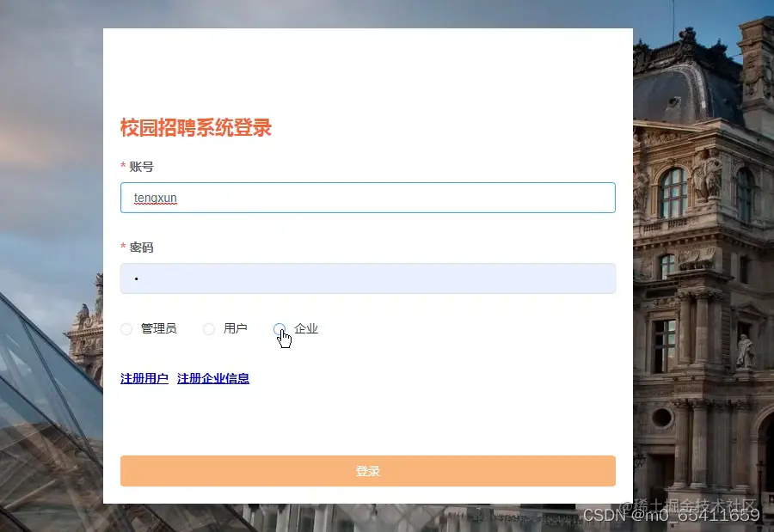Screen dimensions: 774x532
Task: Click inside the 密码 password input field
Action: coord(367,278)
